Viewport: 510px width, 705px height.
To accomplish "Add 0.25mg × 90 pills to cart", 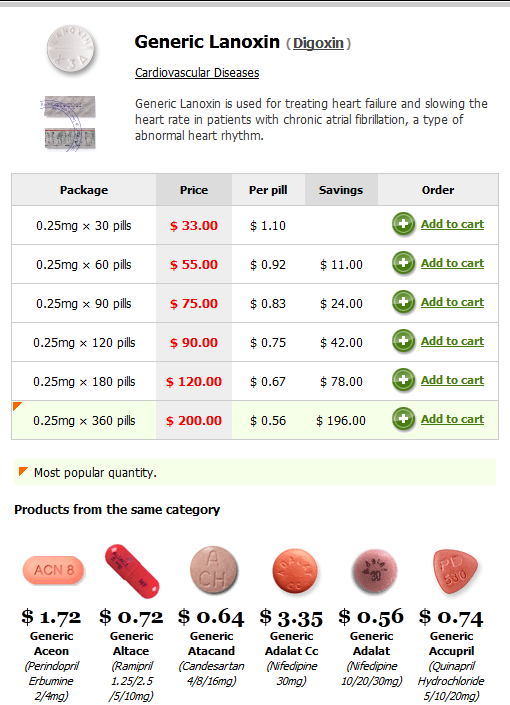I will coord(452,302).
